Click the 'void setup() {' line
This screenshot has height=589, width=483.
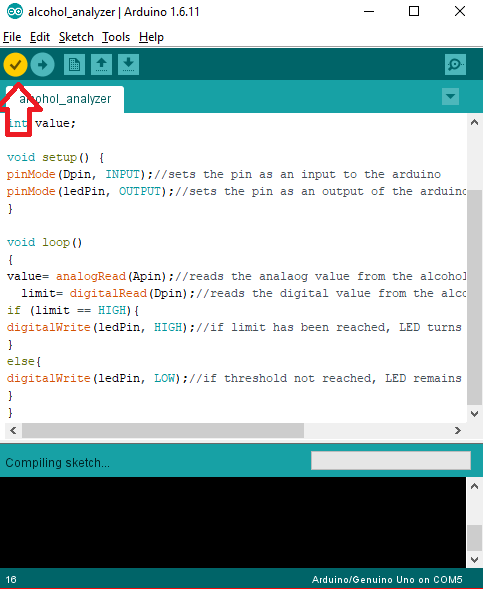pos(56,157)
